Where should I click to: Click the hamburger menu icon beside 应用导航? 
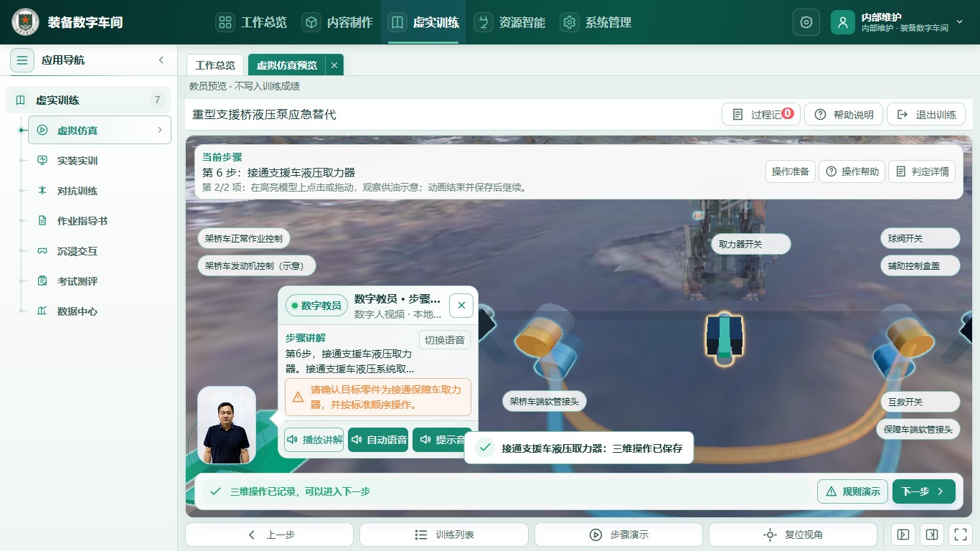coord(22,60)
